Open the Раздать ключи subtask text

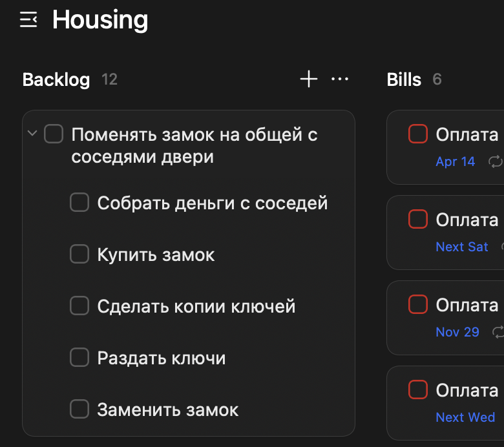(162, 358)
